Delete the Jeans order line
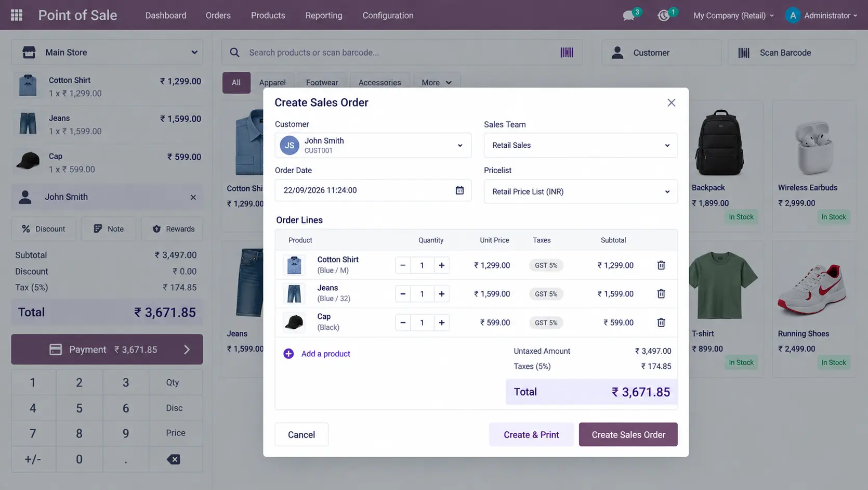The width and height of the screenshot is (868, 490). pos(661,294)
